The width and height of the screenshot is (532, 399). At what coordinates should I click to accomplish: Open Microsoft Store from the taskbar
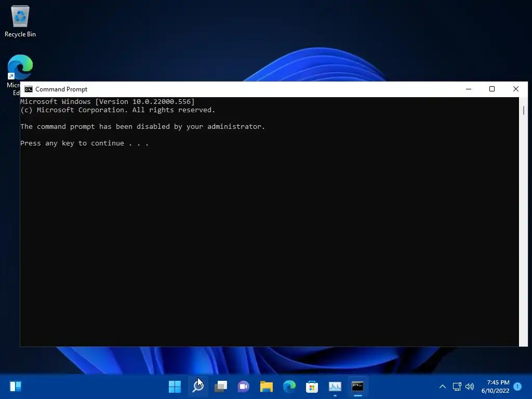(312, 387)
